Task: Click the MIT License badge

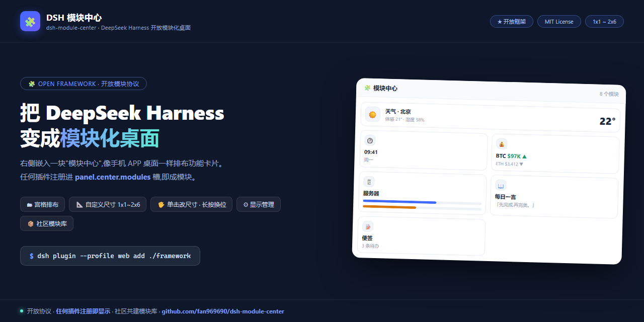Action: pyautogui.click(x=559, y=22)
